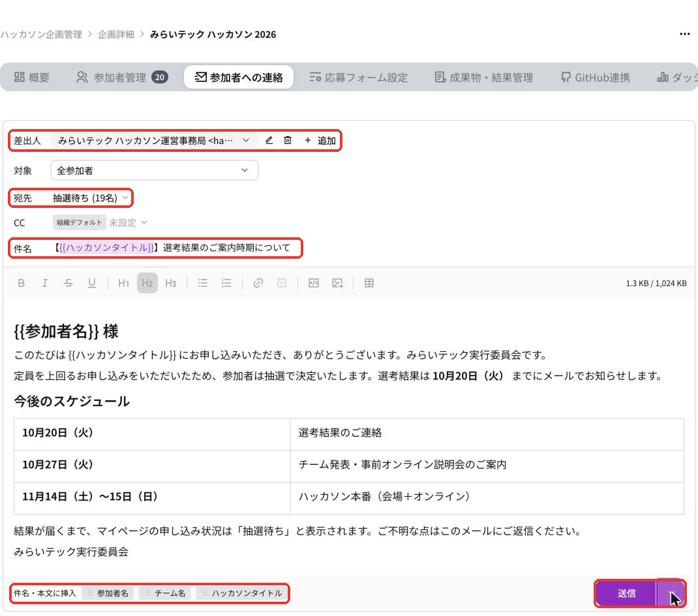Screen dimensions: 698x616
Task: Go to the 応募フォーム設定 tab
Action: (358, 78)
